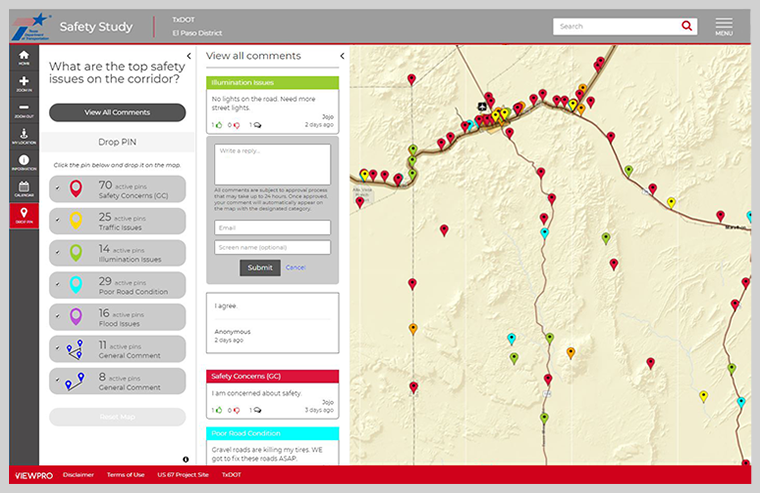760x493 pixels.
Task: Click the Email input field
Action: (272, 227)
